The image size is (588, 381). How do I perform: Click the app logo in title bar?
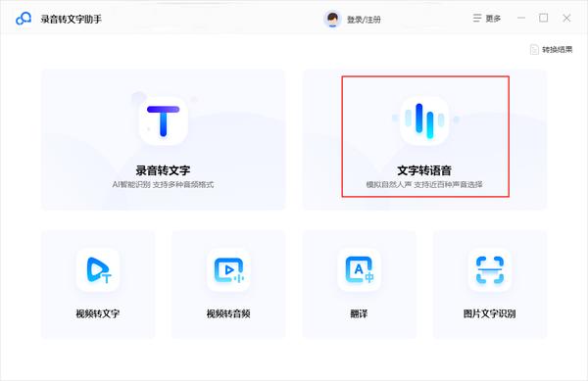point(24,19)
